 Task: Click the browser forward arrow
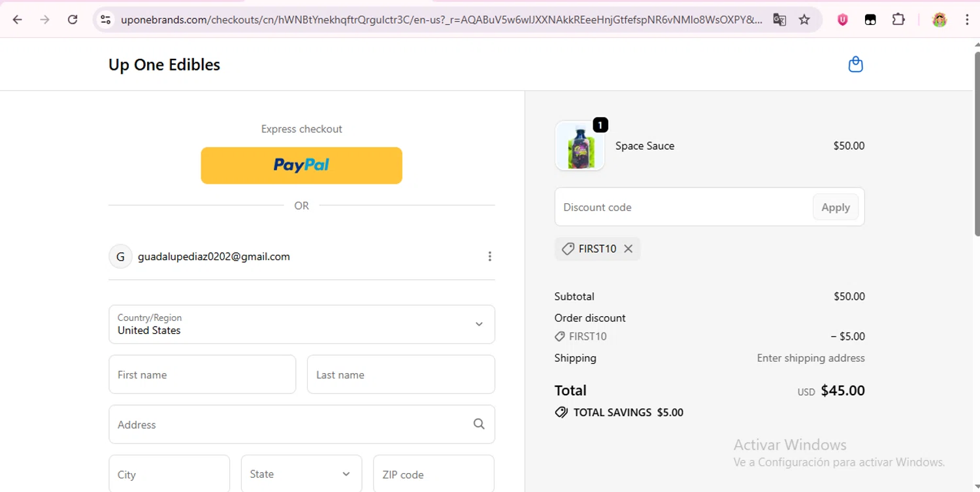pos(45,20)
